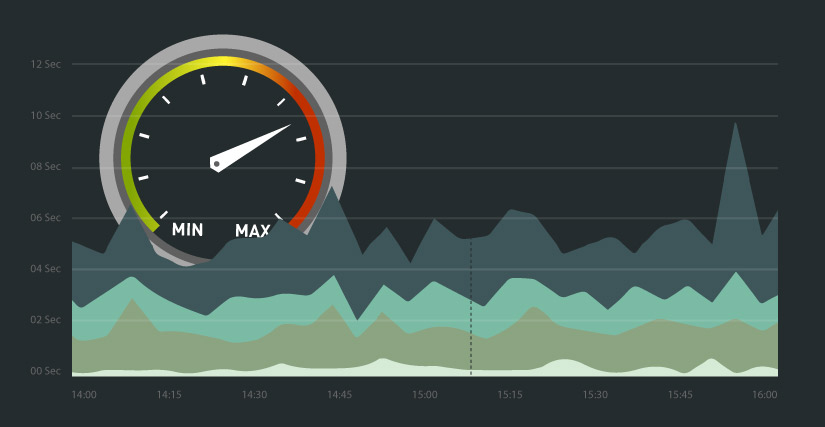Click the 16:00 time axis label
The image size is (825, 427).
[x=765, y=395]
